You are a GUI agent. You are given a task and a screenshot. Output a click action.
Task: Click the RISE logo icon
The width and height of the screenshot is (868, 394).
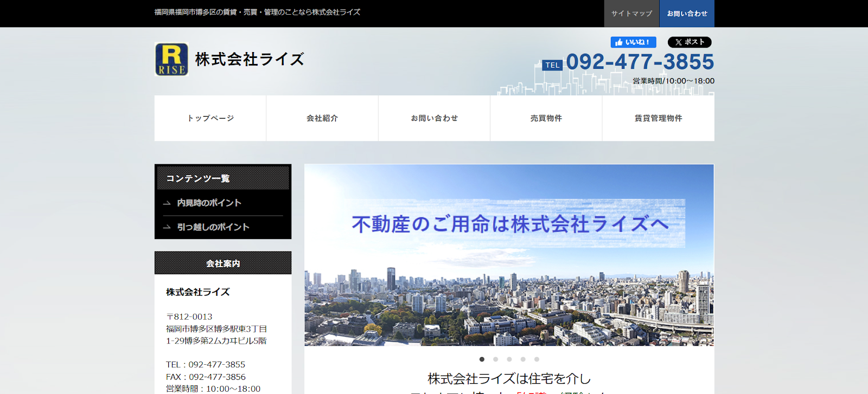click(x=171, y=59)
